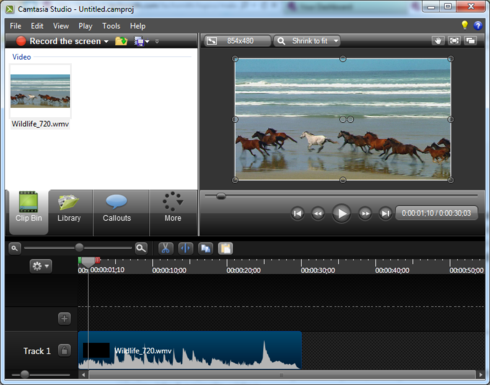490x385 pixels.
Task: Open the Shrink to fit zoom dropdown
Action: 307,41
